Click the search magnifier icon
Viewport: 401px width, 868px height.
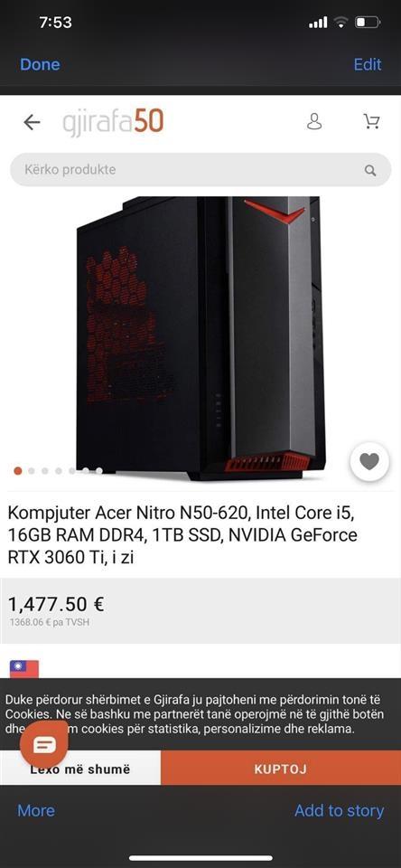370,171
